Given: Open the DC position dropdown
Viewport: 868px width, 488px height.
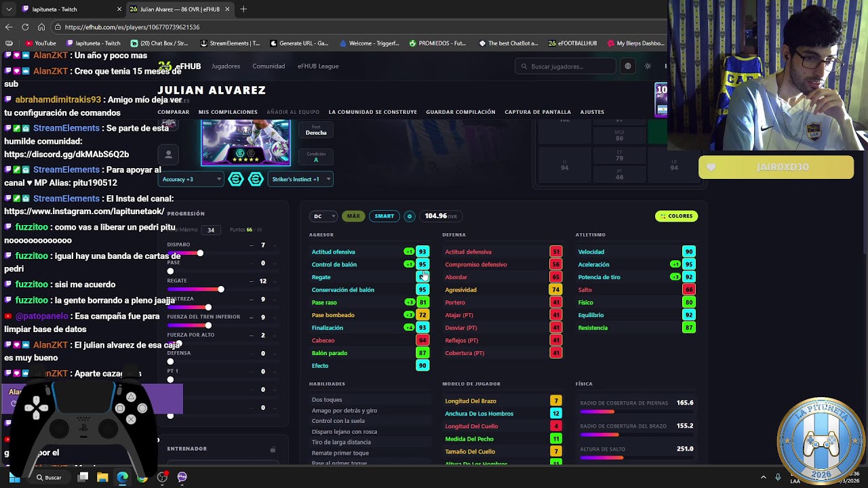Looking at the screenshot, I should tap(323, 216).
